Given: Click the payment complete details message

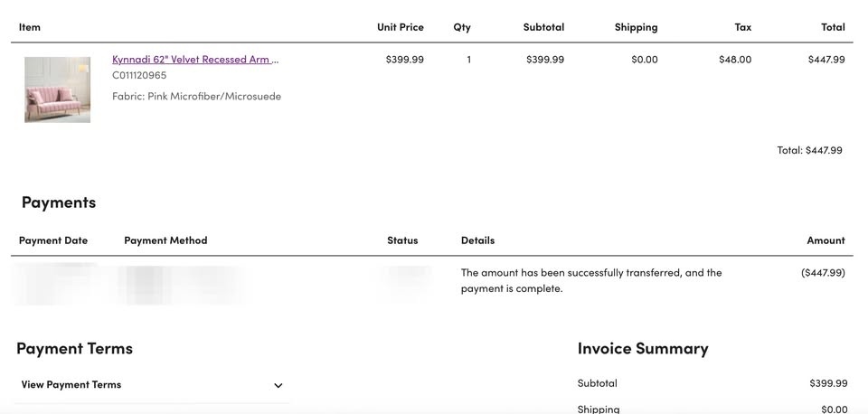Looking at the screenshot, I should [x=591, y=280].
